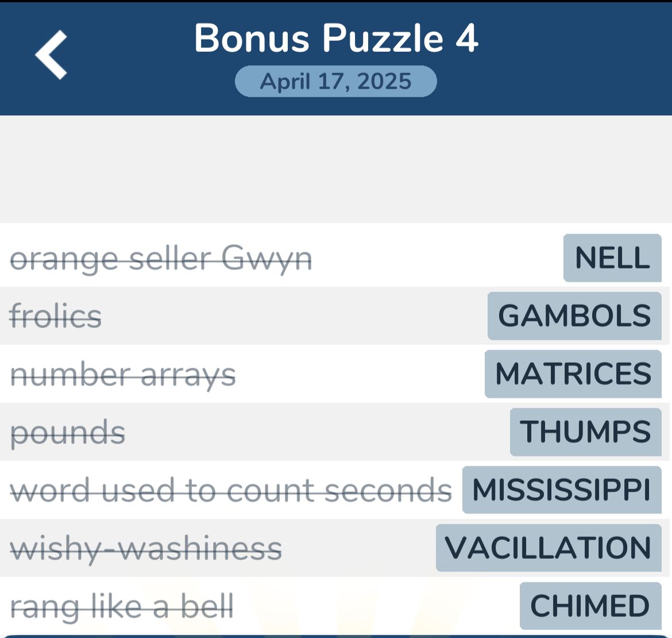Screen dimensions: 672x638
Task: Click the Bonus Puzzle 4 title
Action: click(x=335, y=39)
